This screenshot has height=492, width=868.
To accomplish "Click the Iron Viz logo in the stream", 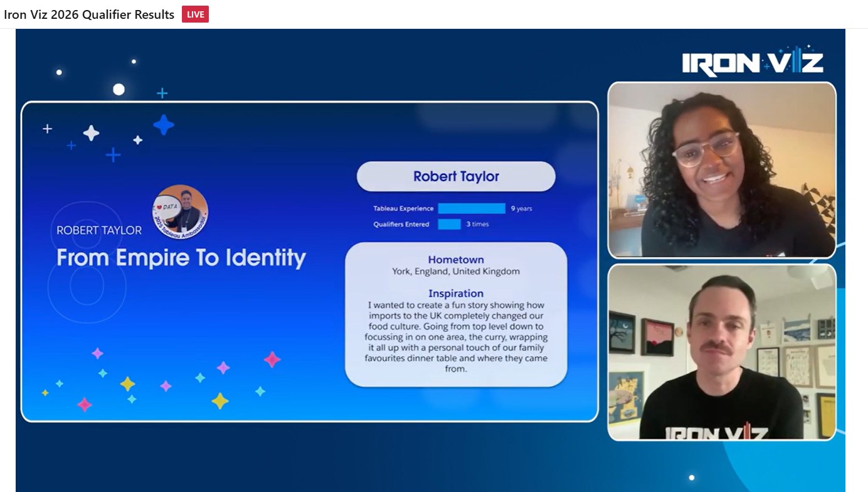I will click(x=753, y=61).
